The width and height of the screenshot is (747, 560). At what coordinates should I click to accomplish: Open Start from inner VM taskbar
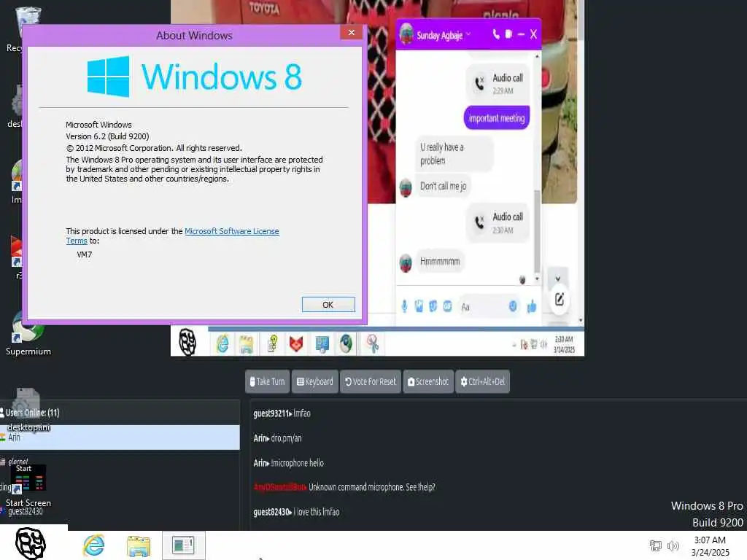click(187, 342)
